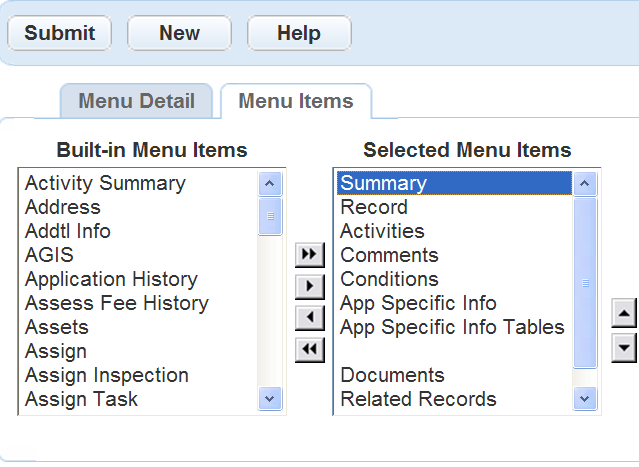Choose Application History from built-in list
This screenshot has height=467, width=639.
(x=111, y=279)
